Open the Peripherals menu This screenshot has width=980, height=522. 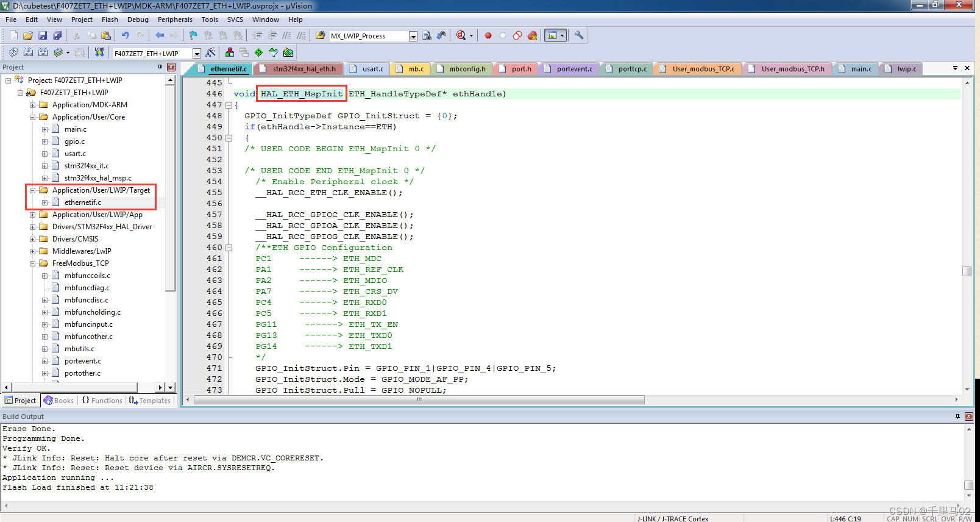pyautogui.click(x=175, y=20)
